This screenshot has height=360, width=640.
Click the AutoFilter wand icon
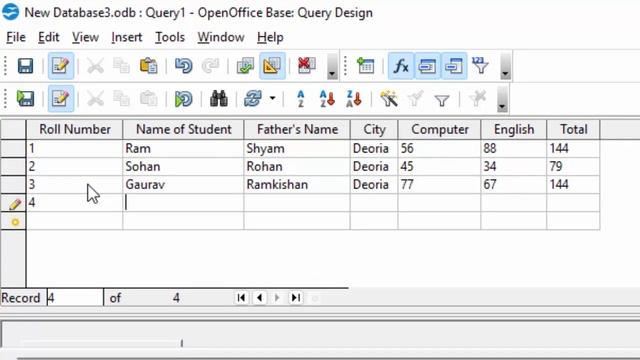[389, 99]
